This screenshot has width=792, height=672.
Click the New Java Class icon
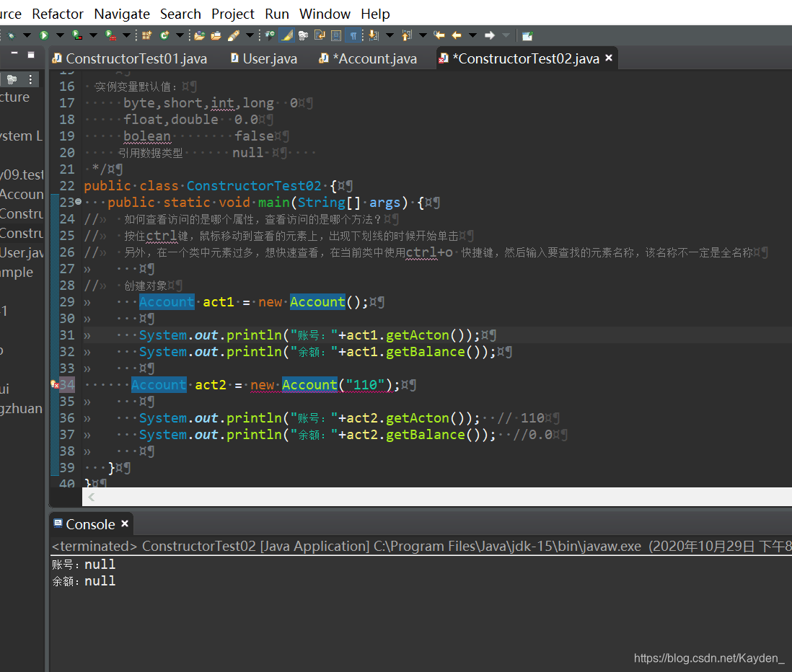(164, 35)
